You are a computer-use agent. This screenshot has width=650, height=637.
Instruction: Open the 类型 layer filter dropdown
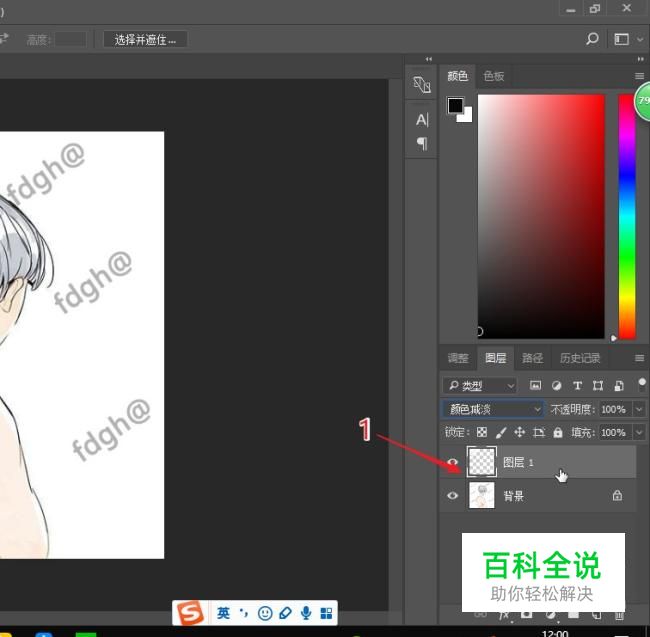[x=479, y=386]
